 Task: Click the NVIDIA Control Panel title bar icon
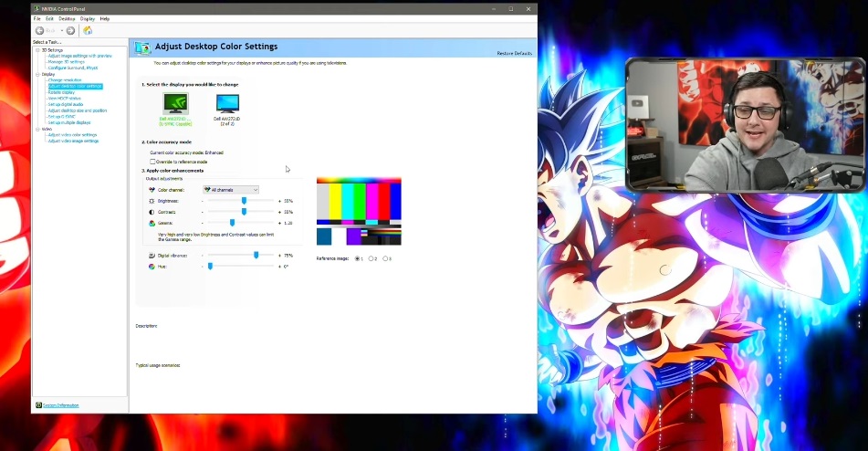click(37, 9)
